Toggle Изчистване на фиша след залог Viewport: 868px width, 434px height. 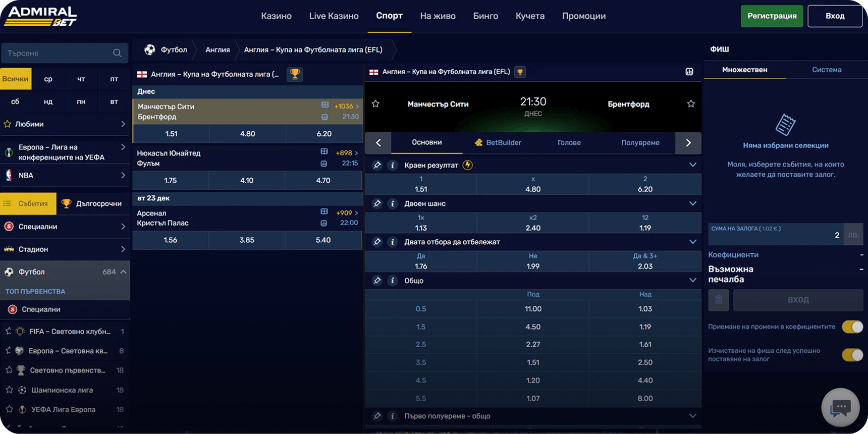(x=852, y=355)
